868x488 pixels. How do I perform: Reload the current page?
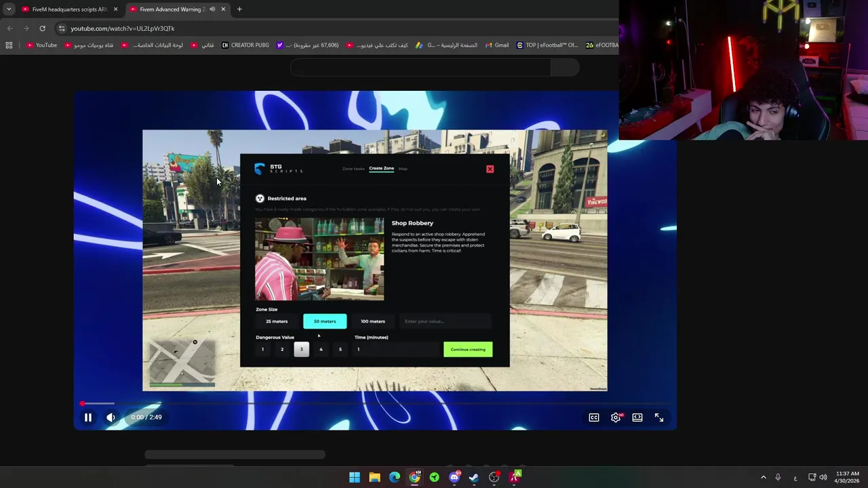coord(42,28)
